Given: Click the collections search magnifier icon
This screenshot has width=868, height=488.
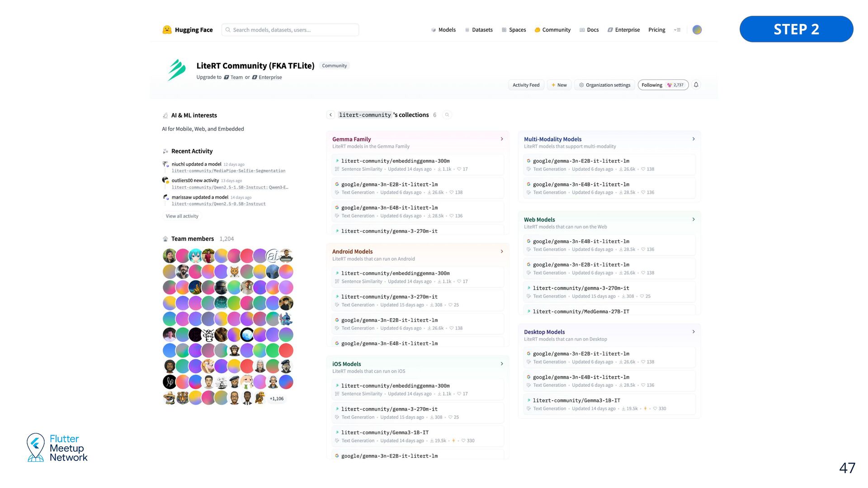Looking at the screenshot, I should 447,115.
